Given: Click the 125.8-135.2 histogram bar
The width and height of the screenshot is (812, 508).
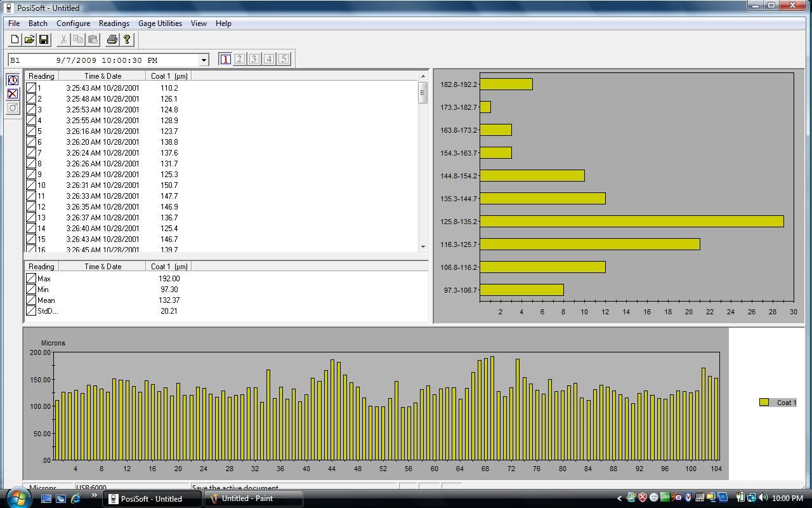Looking at the screenshot, I should (x=632, y=221).
